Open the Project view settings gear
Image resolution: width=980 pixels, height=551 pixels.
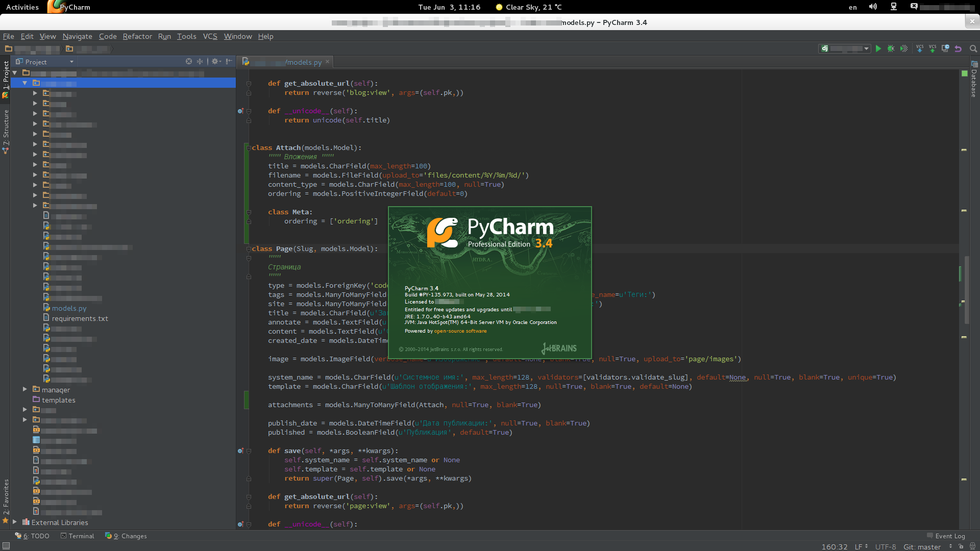(215, 61)
